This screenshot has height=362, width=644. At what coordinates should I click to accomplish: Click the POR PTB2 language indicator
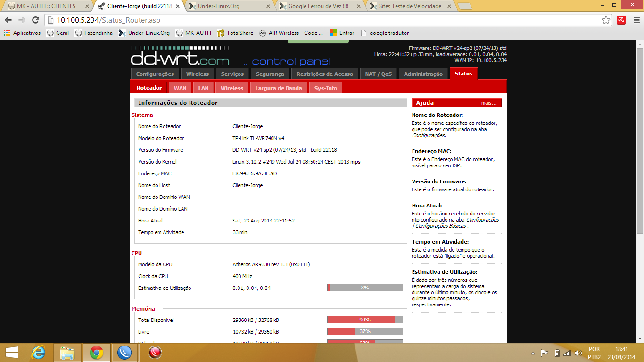[594, 353]
